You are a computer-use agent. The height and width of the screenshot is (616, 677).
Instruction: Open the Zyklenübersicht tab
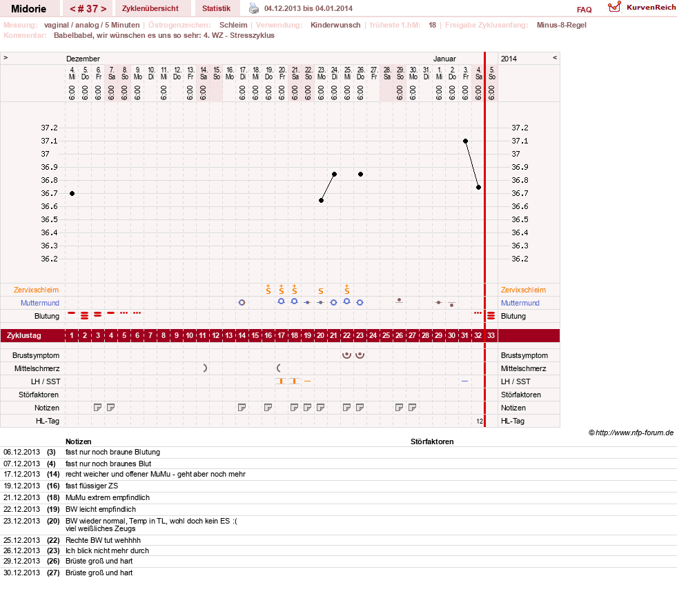point(150,9)
